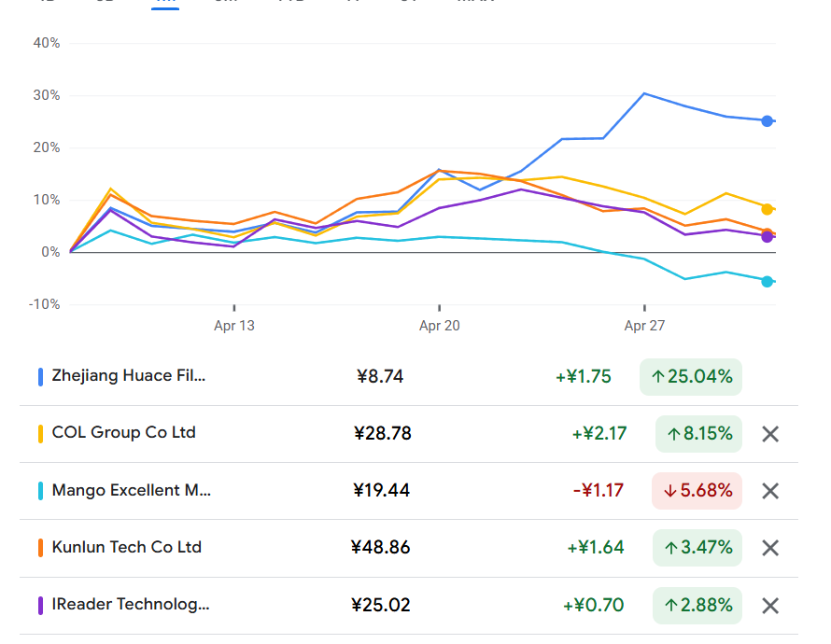This screenshot has height=644, width=831.
Task: Click the Apr 20 date label
Action: [440, 326]
